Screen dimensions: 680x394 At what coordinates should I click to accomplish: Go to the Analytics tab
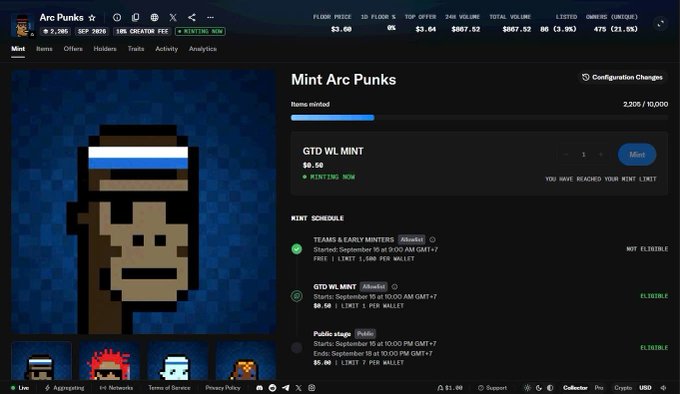click(203, 49)
